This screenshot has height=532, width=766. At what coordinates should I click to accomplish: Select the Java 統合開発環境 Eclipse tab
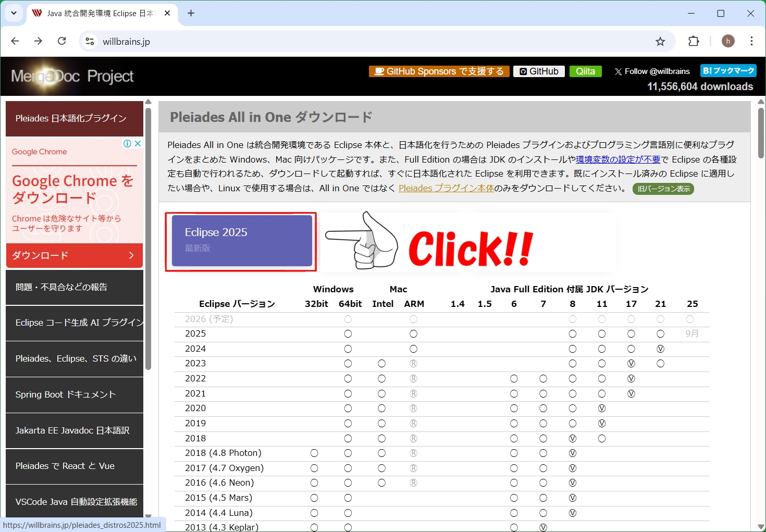pos(101,14)
